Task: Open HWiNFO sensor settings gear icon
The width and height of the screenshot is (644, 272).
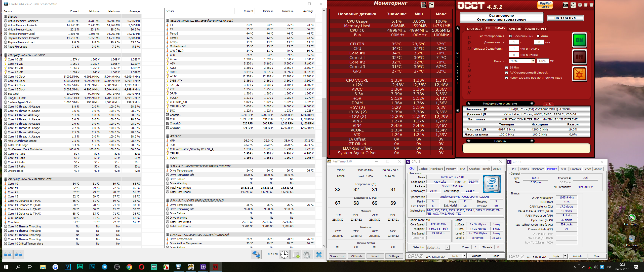Action: click(307, 255)
